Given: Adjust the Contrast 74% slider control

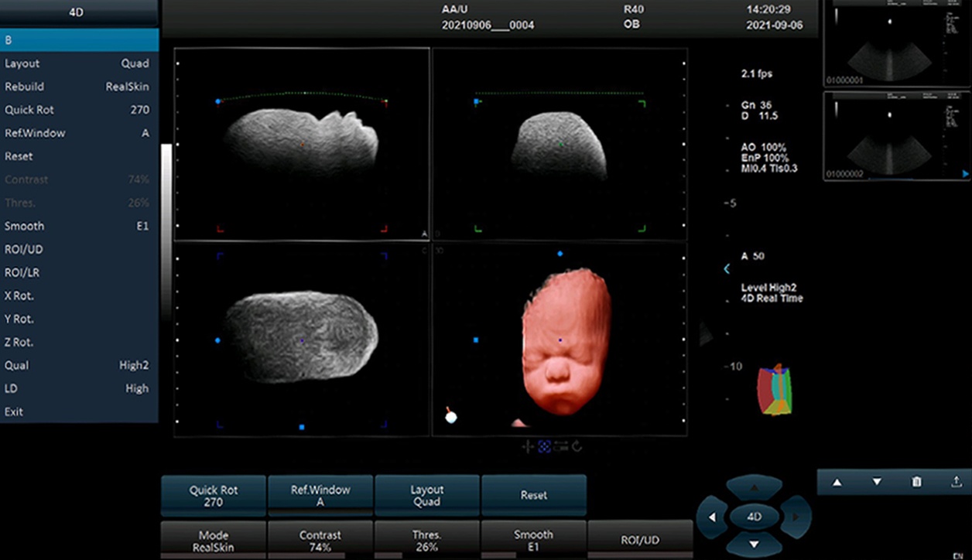Looking at the screenshot, I should pyautogui.click(x=320, y=540).
